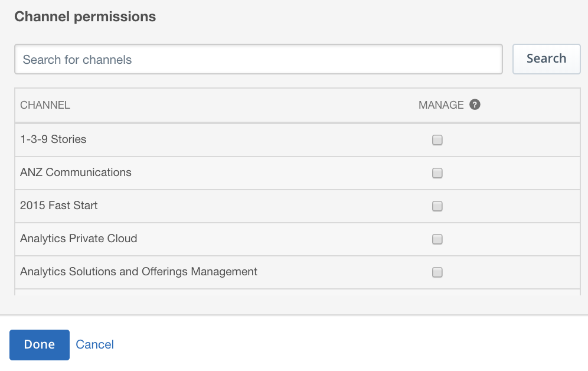Select the Analytics Private Cloud channel name
Viewport: 588px width, 371px height.
79,239
